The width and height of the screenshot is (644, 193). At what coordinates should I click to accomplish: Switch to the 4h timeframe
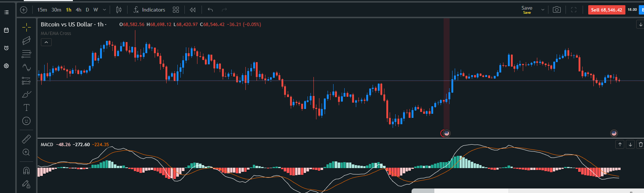78,10
